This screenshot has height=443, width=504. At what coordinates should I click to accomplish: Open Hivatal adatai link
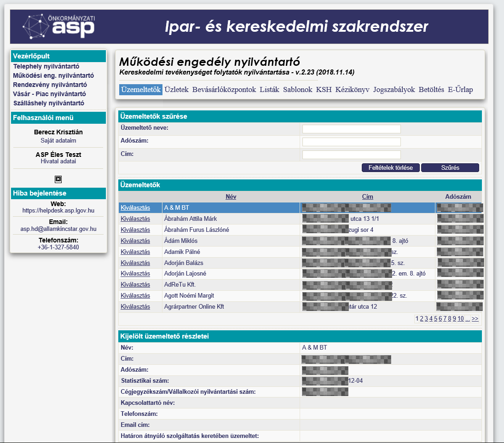point(58,161)
